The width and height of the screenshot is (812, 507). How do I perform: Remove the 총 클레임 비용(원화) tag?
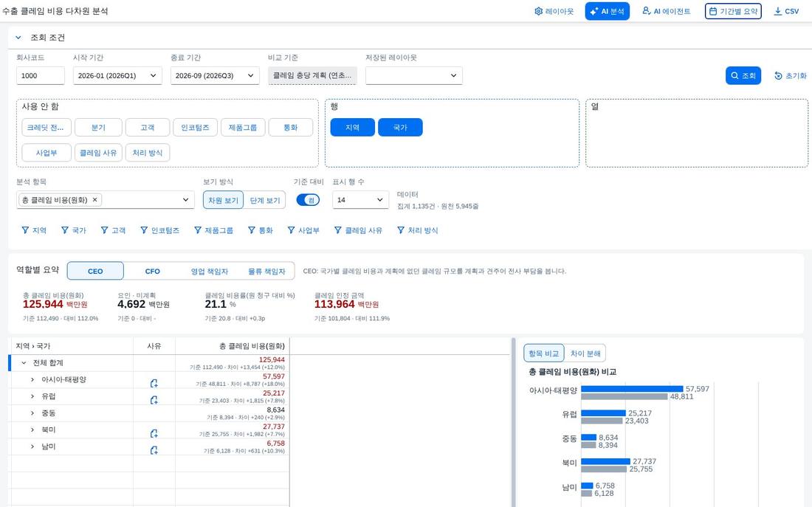point(94,200)
